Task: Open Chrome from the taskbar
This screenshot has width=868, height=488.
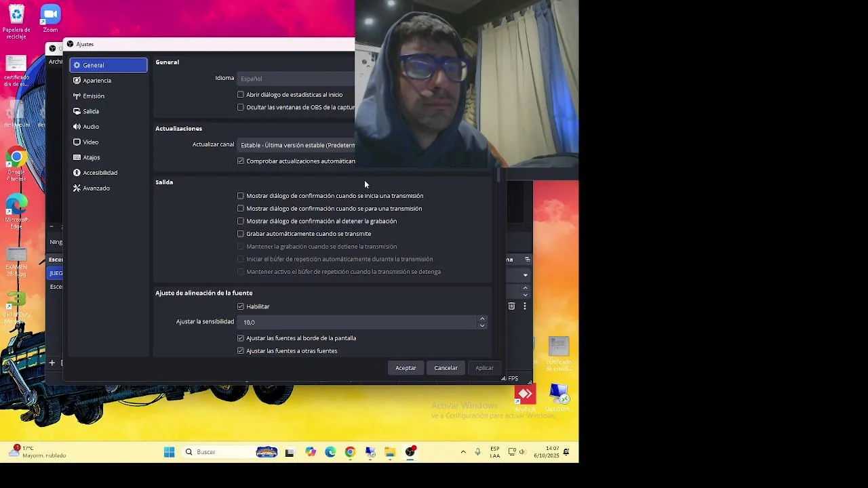Action: tap(350, 452)
